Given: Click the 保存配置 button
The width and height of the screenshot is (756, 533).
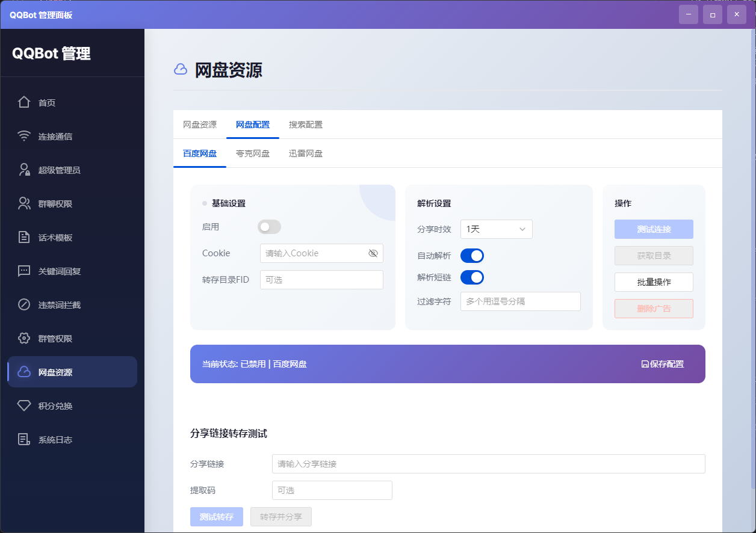Looking at the screenshot, I should point(661,364).
